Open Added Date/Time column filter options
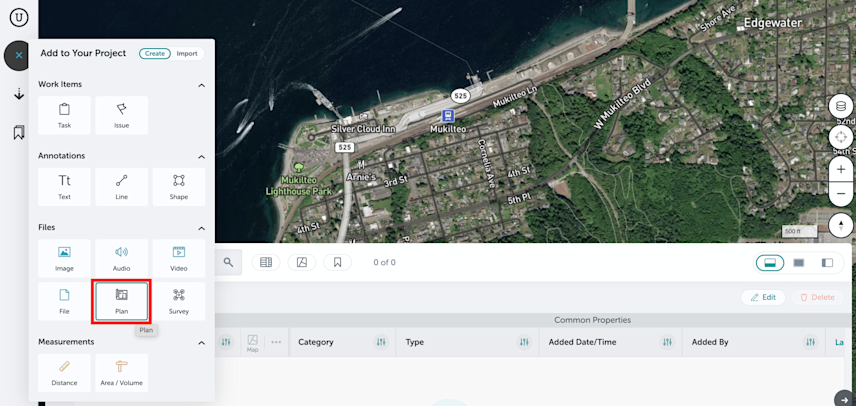Image resolution: width=856 pixels, height=406 pixels. pyautogui.click(x=667, y=342)
